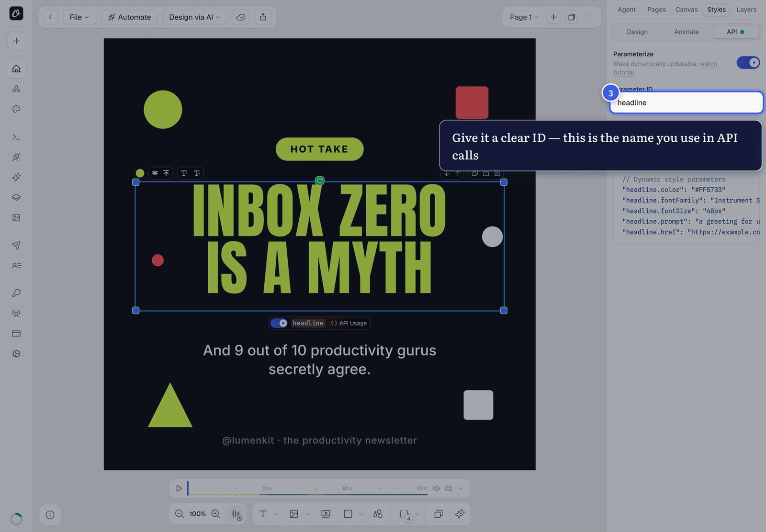
Task: Switch to the Layers tab
Action: pyautogui.click(x=746, y=10)
